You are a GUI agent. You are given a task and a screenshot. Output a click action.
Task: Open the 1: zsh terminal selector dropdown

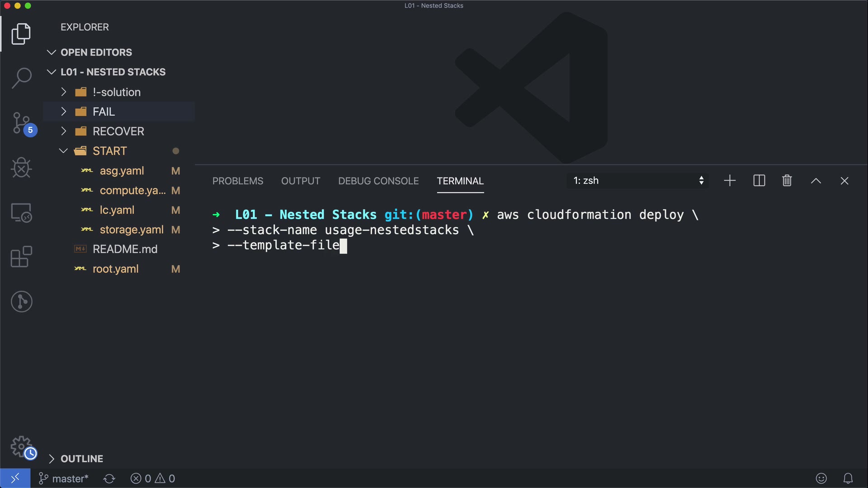[637, 181]
